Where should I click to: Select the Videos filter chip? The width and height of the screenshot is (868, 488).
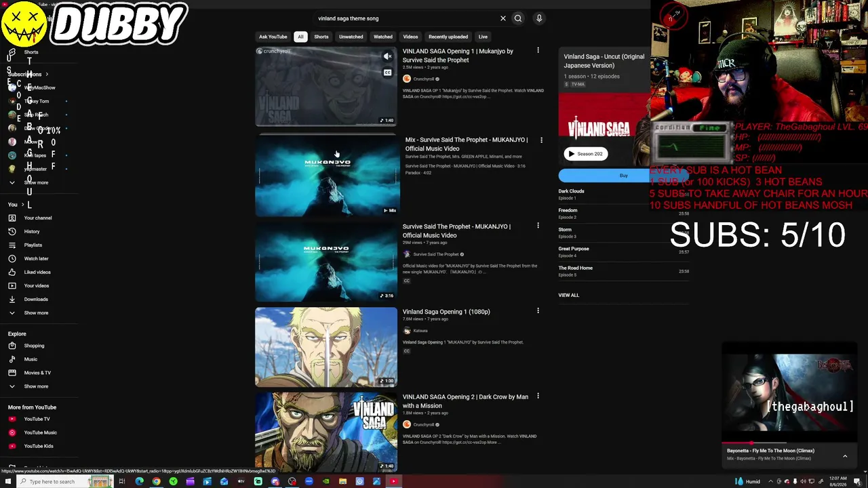point(411,37)
